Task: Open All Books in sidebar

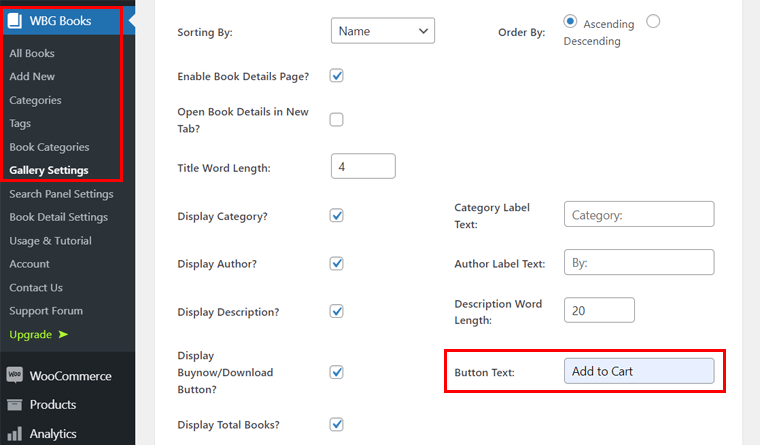Action: click(x=32, y=53)
